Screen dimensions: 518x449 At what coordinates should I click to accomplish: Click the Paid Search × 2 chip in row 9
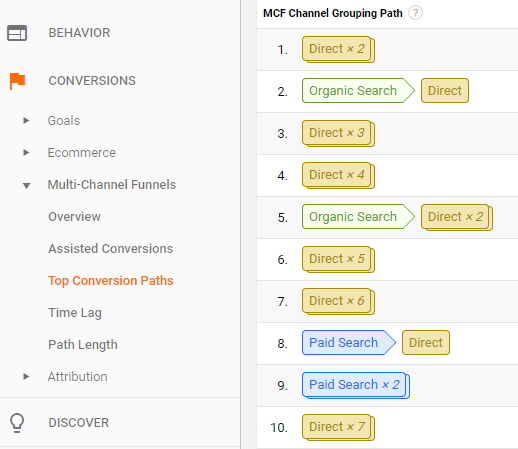coord(356,385)
